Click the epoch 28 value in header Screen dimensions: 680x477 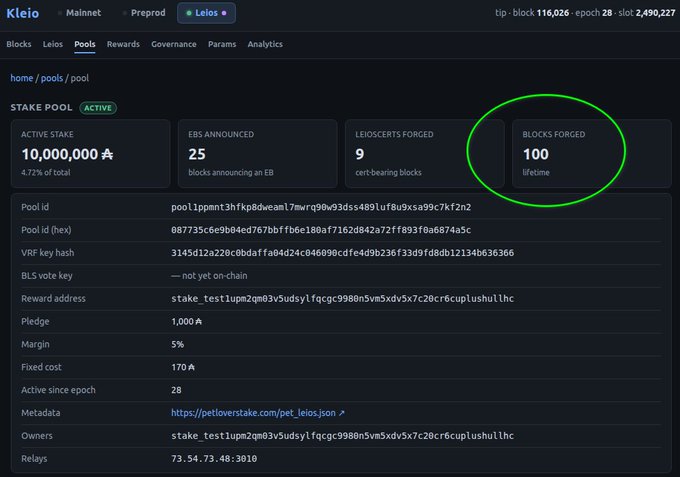pyautogui.click(x=607, y=13)
